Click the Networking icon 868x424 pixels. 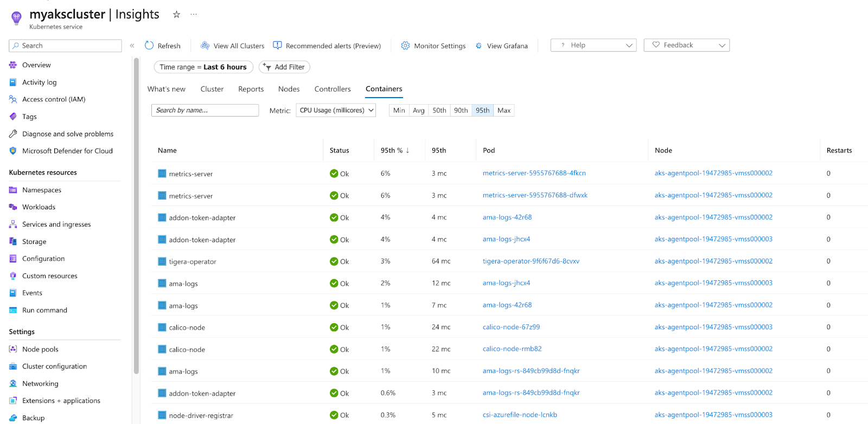(13, 383)
